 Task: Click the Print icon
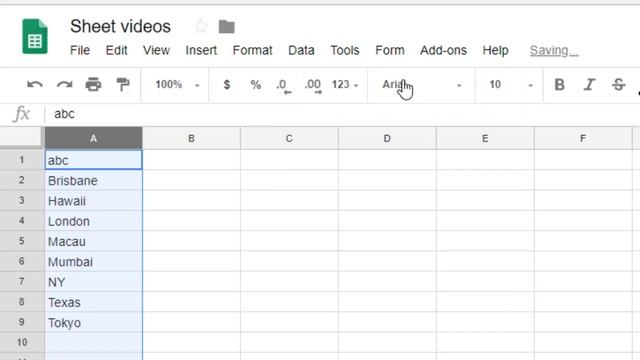93,84
